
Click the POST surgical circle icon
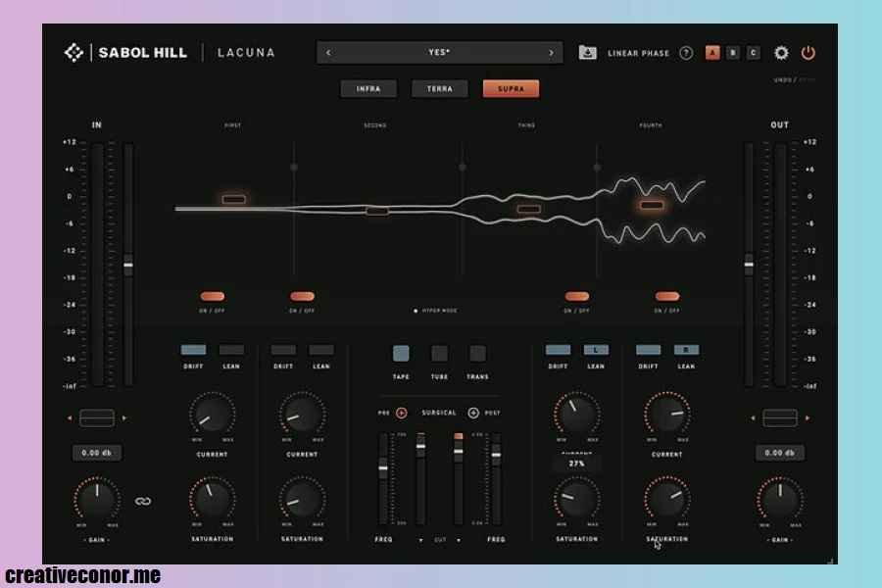(473, 413)
